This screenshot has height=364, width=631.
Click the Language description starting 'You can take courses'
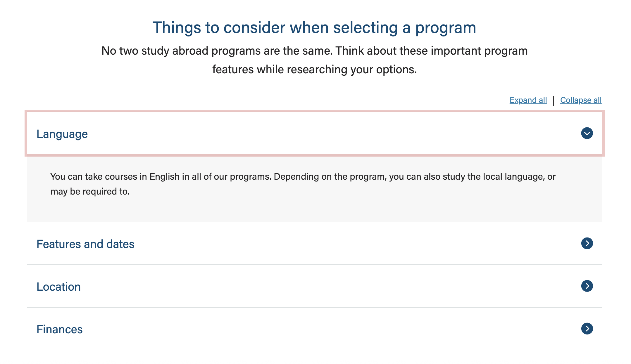tap(303, 176)
